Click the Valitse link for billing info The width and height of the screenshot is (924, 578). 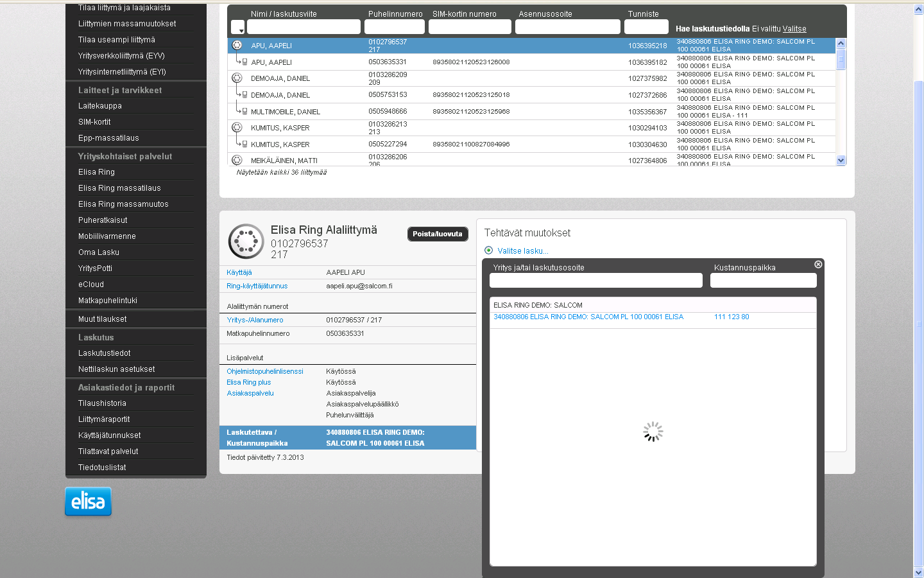(794, 29)
